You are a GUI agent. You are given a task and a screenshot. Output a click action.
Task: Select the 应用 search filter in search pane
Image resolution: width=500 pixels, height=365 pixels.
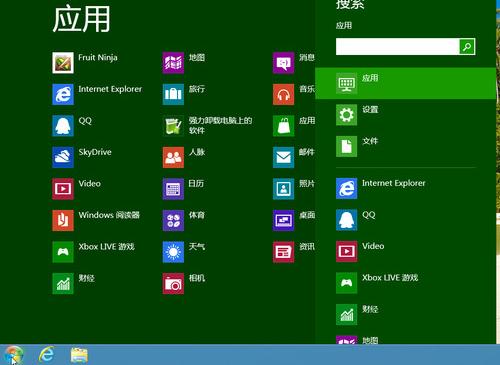[x=405, y=83]
